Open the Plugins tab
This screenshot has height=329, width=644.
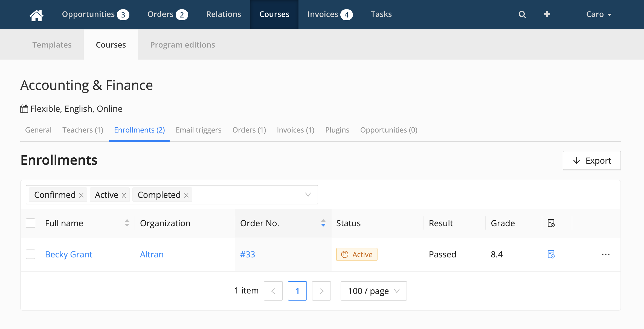coord(337,130)
